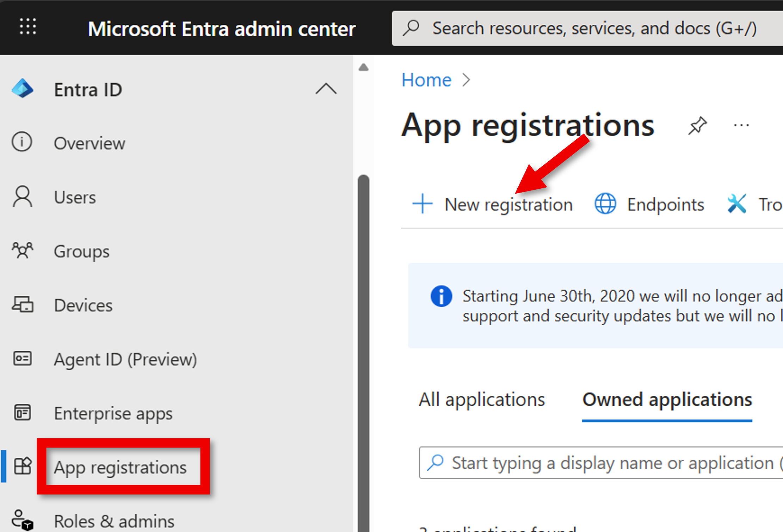Screen dimensions: 783x532
Task: Navigate to Devices
Action: click(83, 305)
